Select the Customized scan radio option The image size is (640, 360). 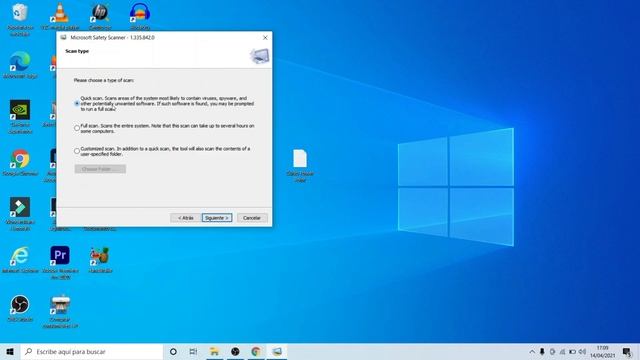[77, 151]
